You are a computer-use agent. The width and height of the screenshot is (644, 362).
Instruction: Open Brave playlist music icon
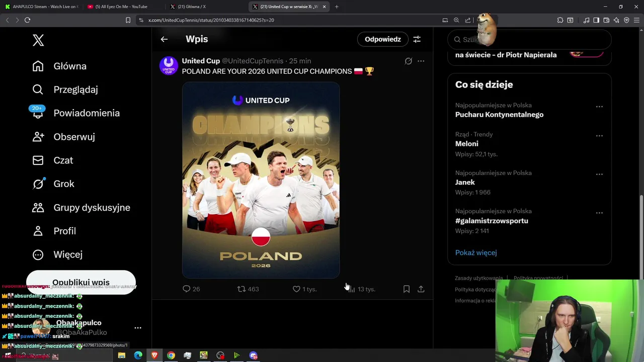click(586, 20)
